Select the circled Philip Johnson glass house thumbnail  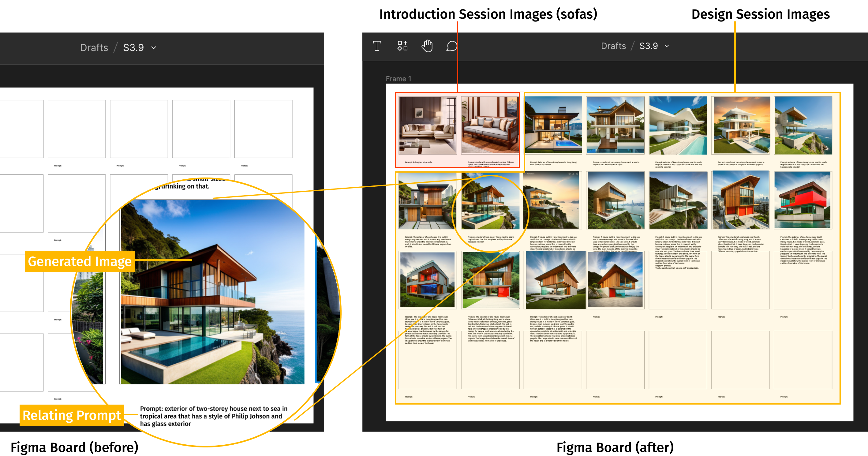click(490, 200)
